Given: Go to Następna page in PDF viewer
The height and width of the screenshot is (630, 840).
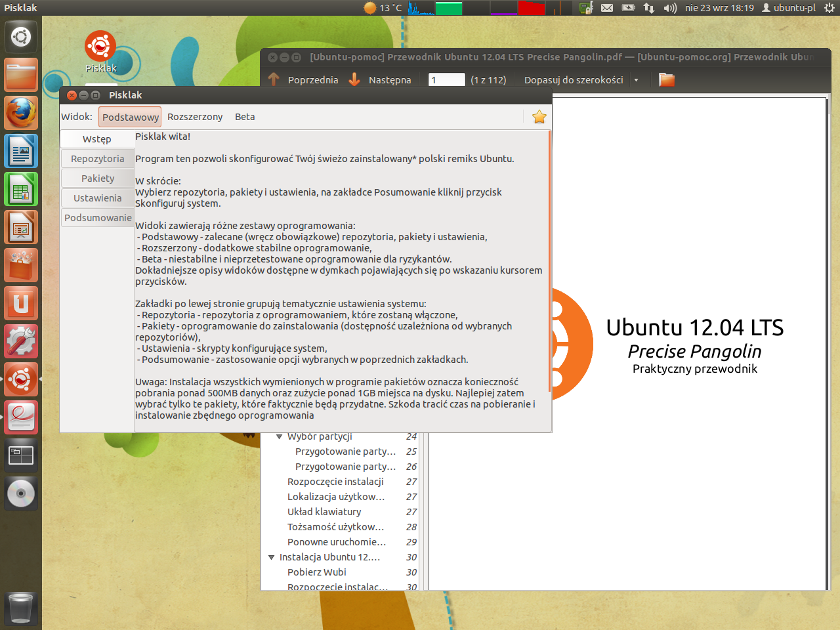Looking at the screenshot, I should [x=380, y=80].
